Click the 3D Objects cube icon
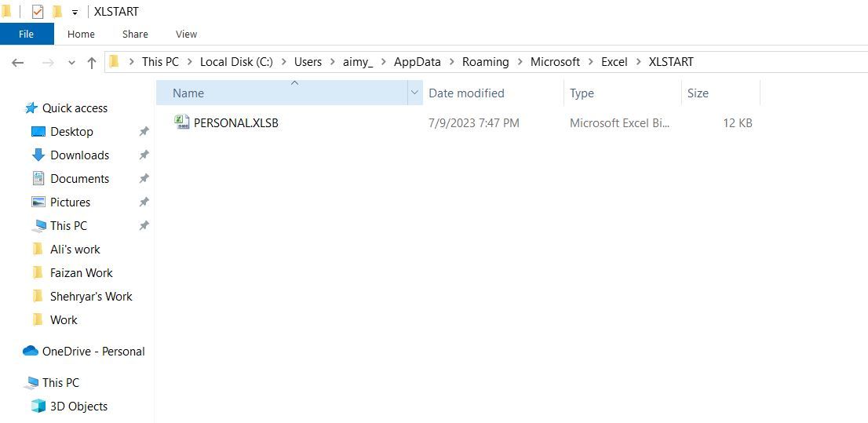868x423 pixels. click(x=38, y=407)
